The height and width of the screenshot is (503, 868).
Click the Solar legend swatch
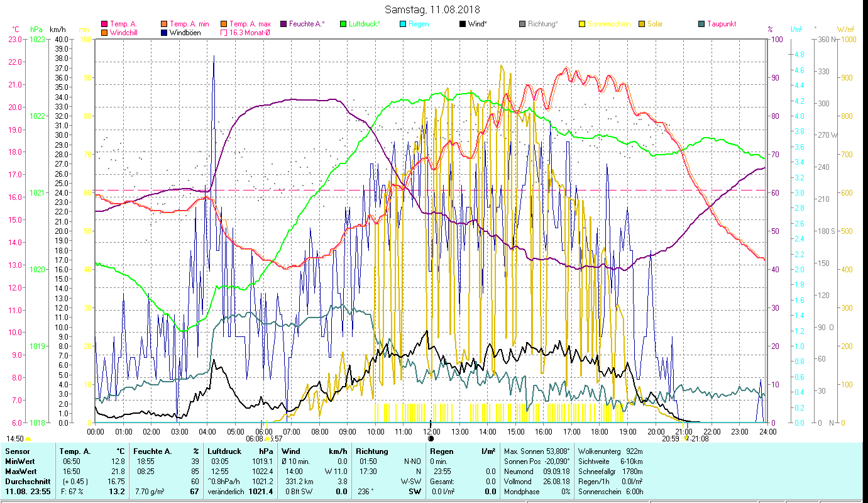(641, 24)
